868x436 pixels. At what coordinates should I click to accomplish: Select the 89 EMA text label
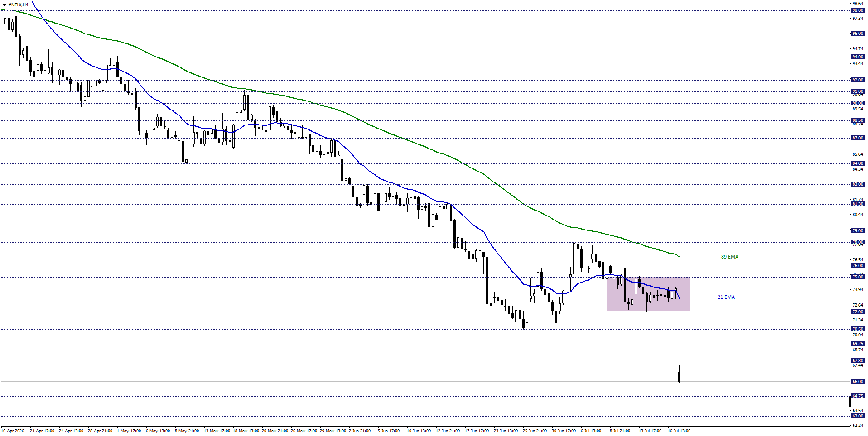coord(729,257)
